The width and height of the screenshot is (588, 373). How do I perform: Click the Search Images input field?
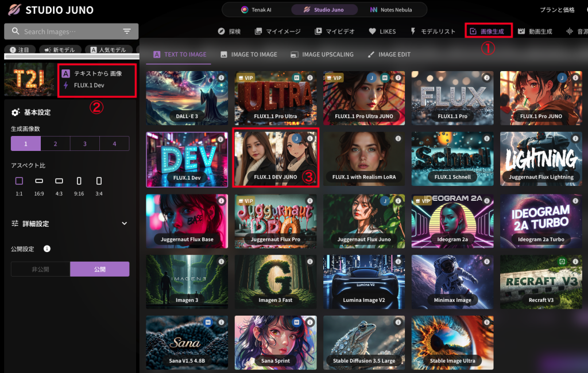(x=71, y=32)
